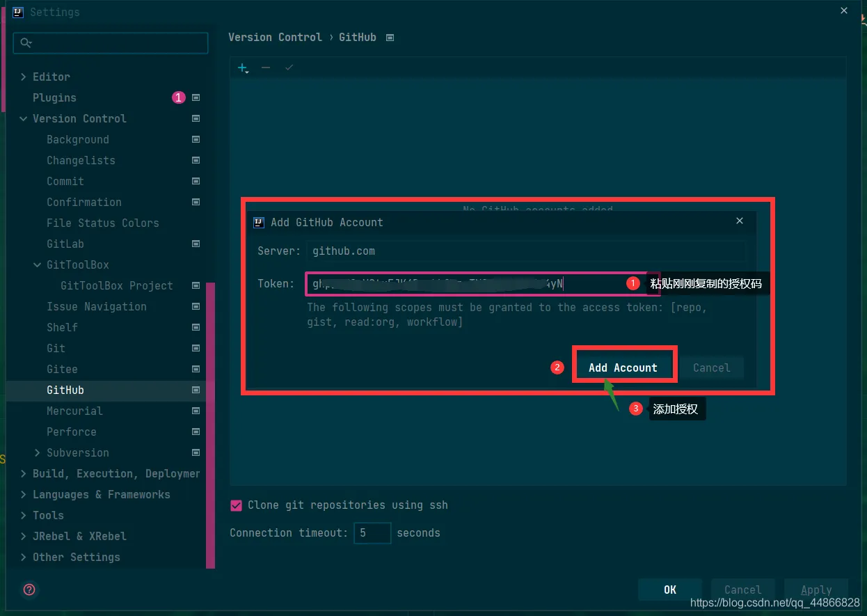
Task: Focus the settings search field
Action: point(111,43)
